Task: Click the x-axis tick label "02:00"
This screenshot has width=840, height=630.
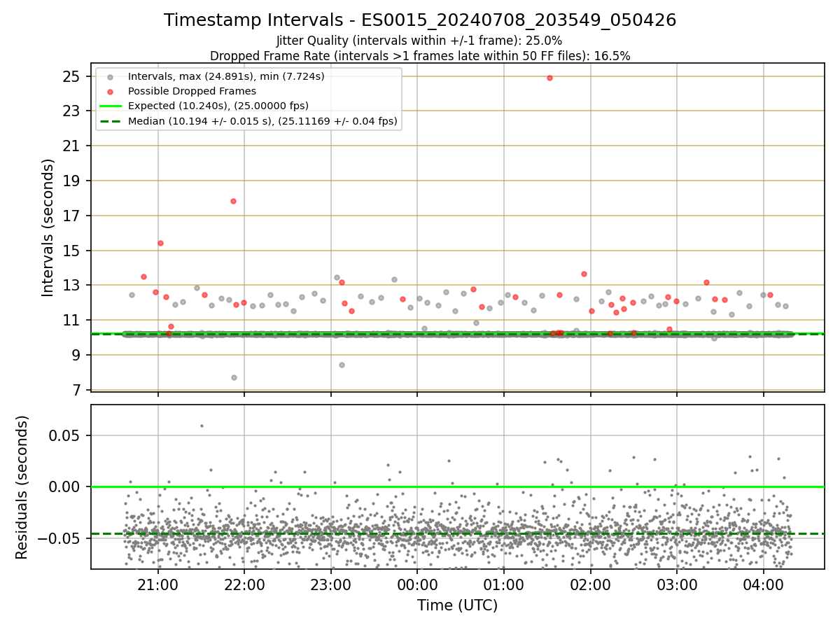Action: tap(590, 584)
